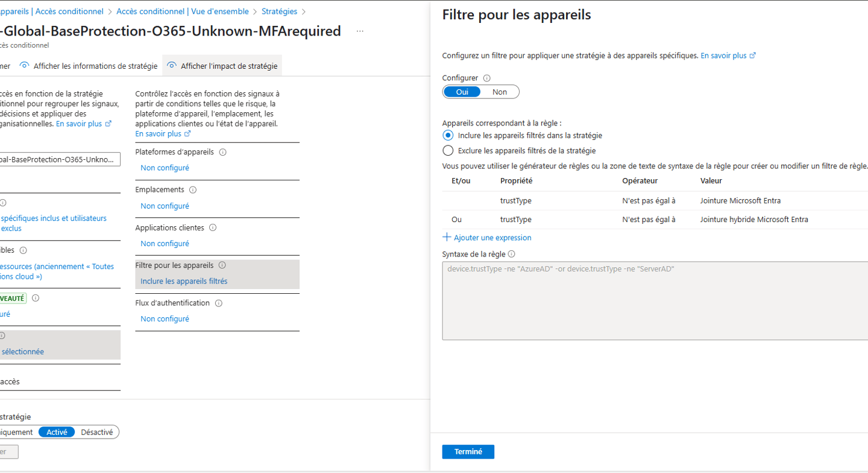Image resolution: width=868 pixels, height=473 pixels.
Task: Open Non configuré under Plateformes d'appareils
Action: (x=165, y=168)
